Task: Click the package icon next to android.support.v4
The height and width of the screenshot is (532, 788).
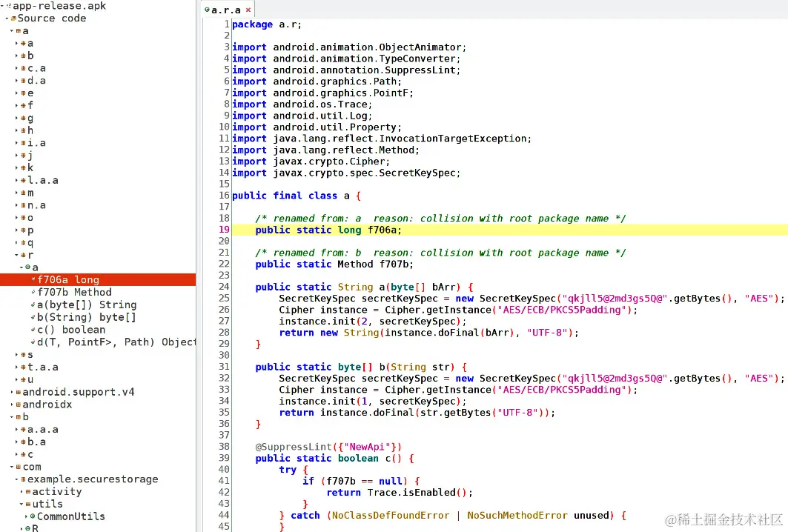Action: (x=18, y=392)
